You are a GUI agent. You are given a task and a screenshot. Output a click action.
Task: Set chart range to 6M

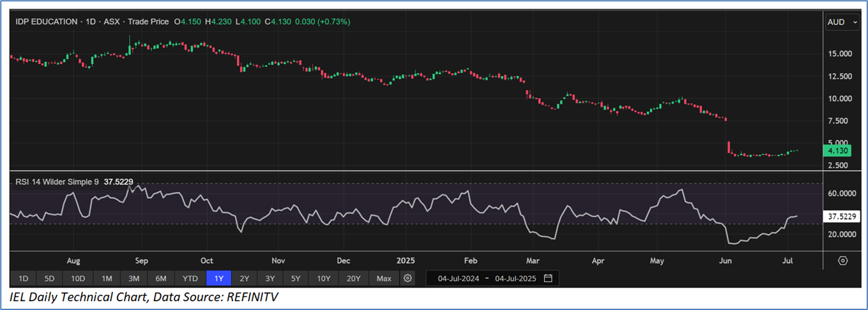[x=161, y=279]
